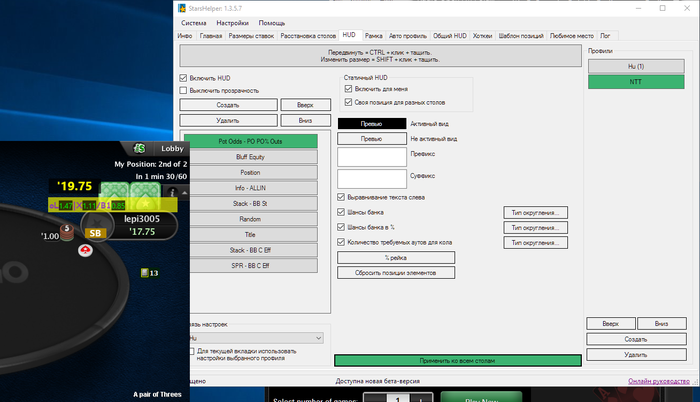Click the SB chip stack on table
The image size is (700, 402).
pyautogui.click(x=67, y=233)
